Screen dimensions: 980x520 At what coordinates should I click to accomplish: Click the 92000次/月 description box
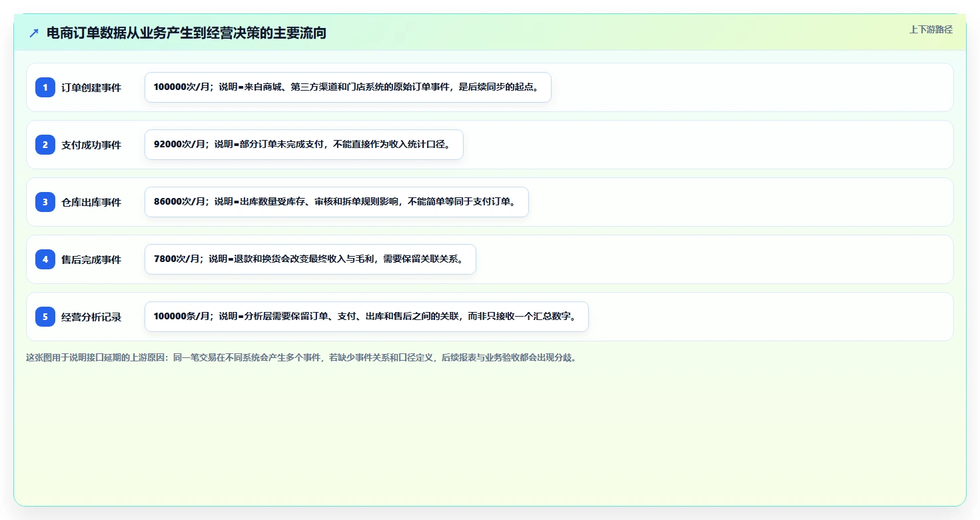point(304,145)
